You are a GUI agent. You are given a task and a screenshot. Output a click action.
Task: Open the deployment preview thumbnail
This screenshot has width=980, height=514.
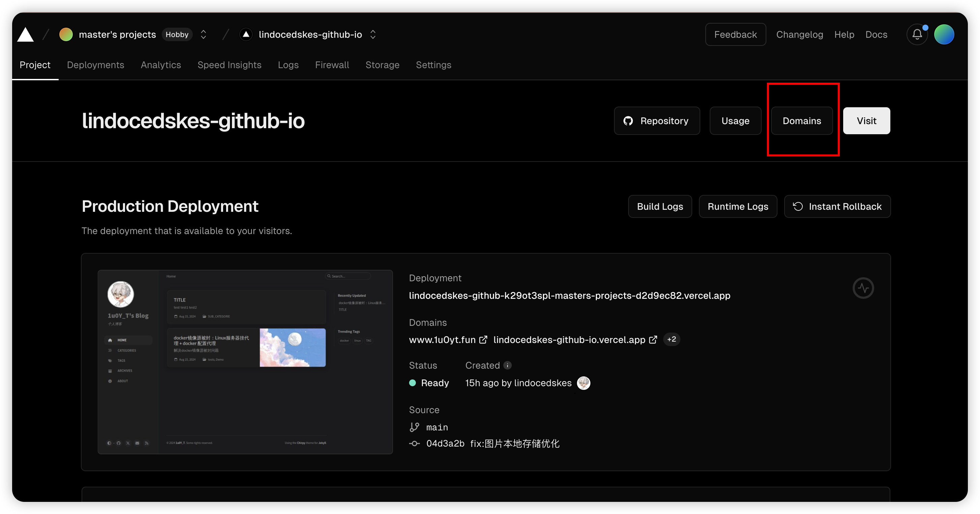[245, 362]
